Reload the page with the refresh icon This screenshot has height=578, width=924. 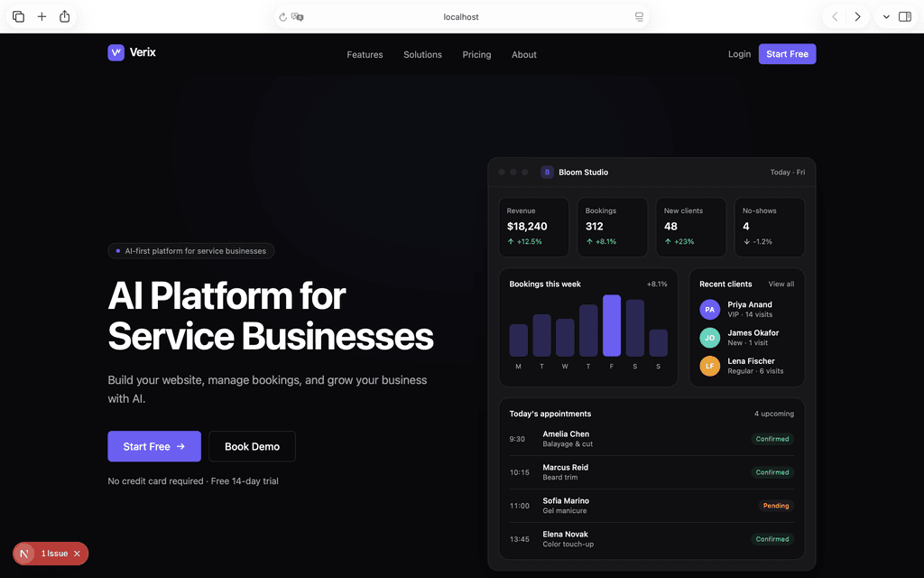pos(282,17)
